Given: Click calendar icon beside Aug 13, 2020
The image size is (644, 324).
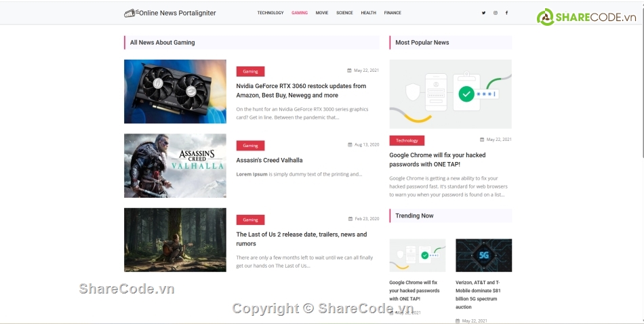Looking at the screenshot, I should (350, 144).
